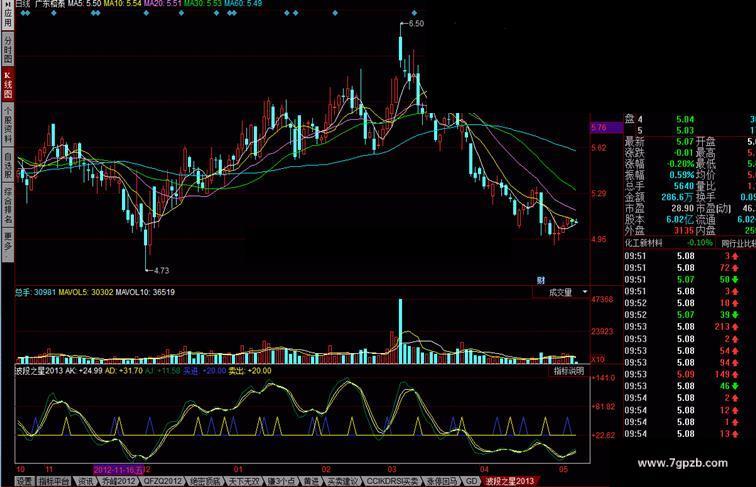Click the 设置 button at bottom

click(24, 481)
